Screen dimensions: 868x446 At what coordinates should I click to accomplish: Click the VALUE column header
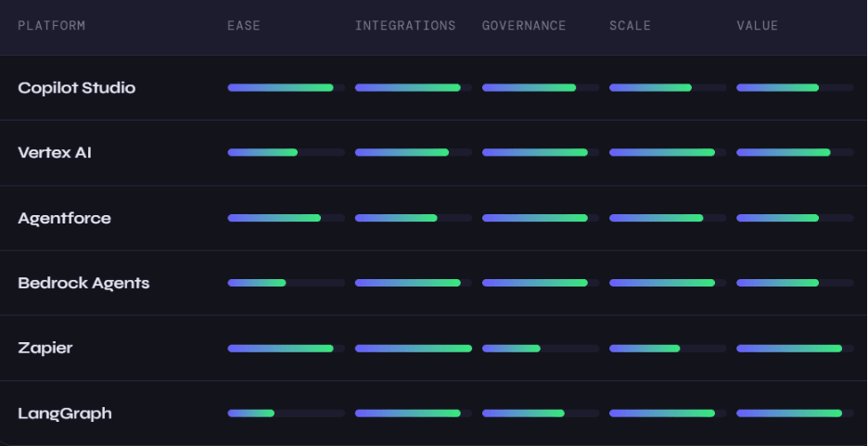(758, 25)
